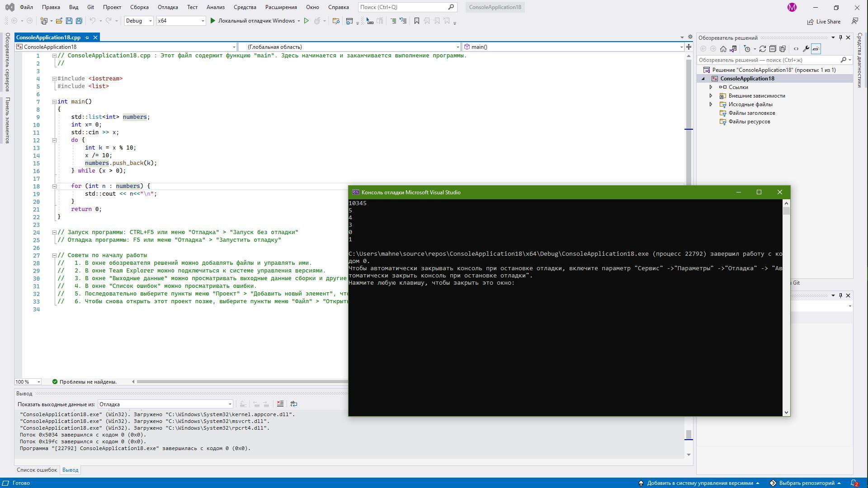Switch to Список ошибок tab
This screenshot has height=488, width=868.
point(37,470)
